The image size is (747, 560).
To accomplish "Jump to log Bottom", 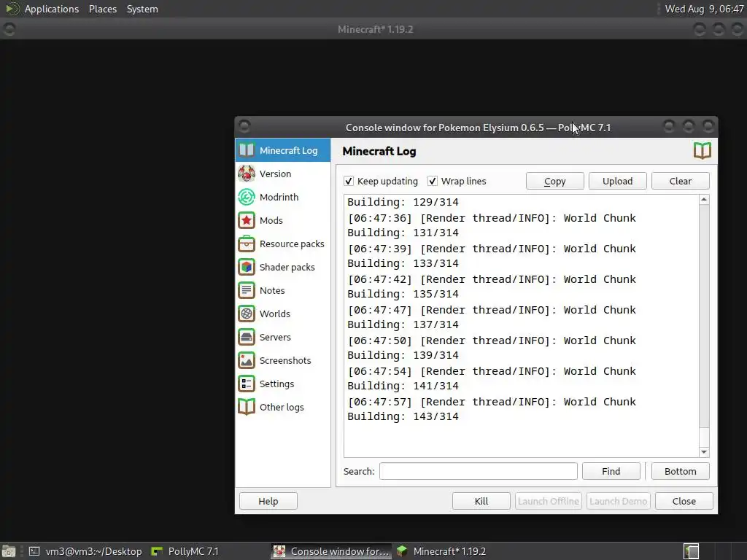I will click(681, 471).
